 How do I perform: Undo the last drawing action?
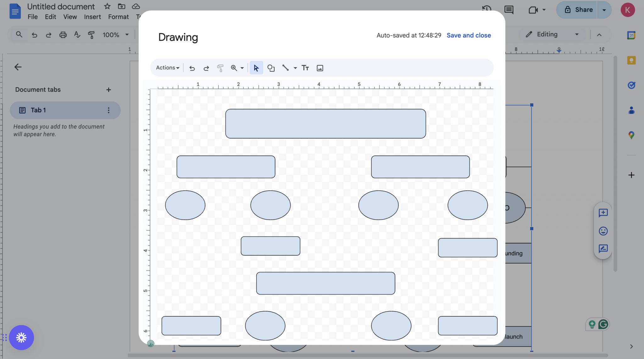pyautogui.click(x=192, y=68)
